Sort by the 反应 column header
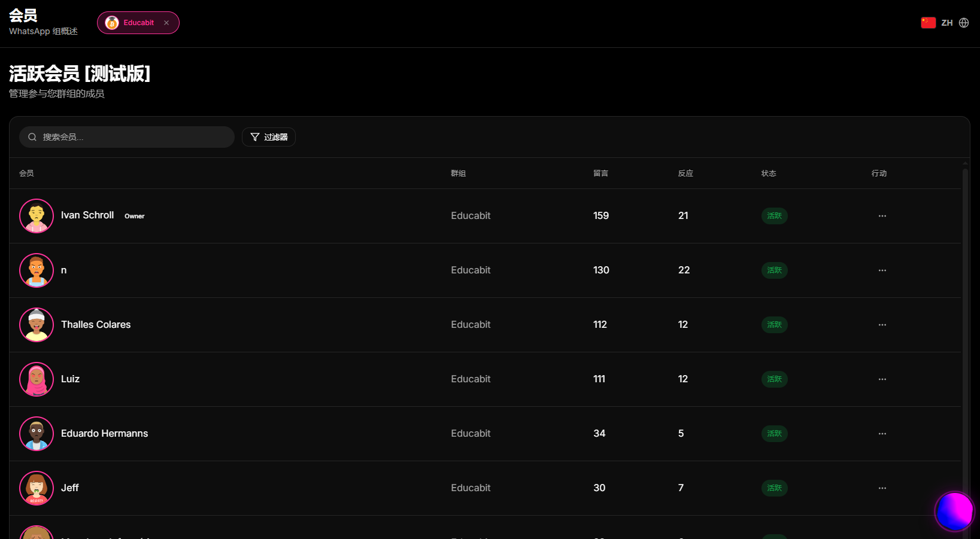Image resolution: width=980 pixels, height=539 pixels. click(x=685, y=173)
